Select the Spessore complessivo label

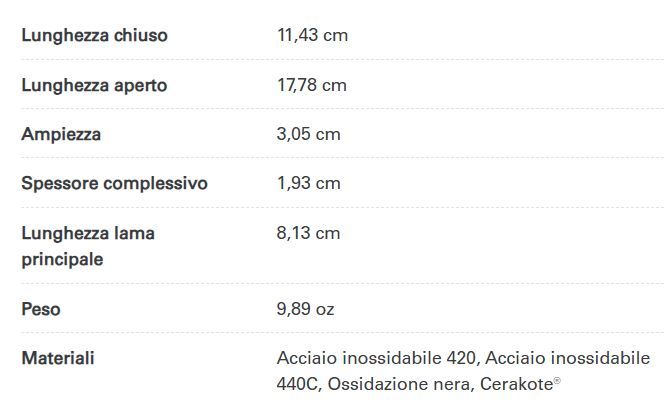click(x=114, y=184)
